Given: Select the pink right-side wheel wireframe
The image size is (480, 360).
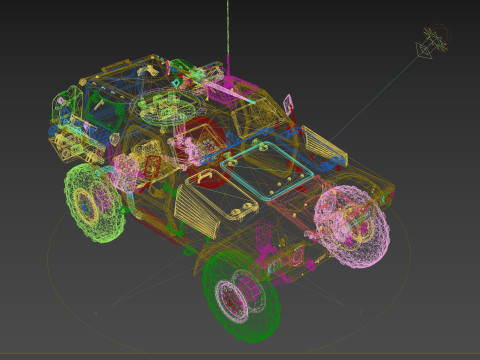Looking at the screenshot, I should click(351, 227).
